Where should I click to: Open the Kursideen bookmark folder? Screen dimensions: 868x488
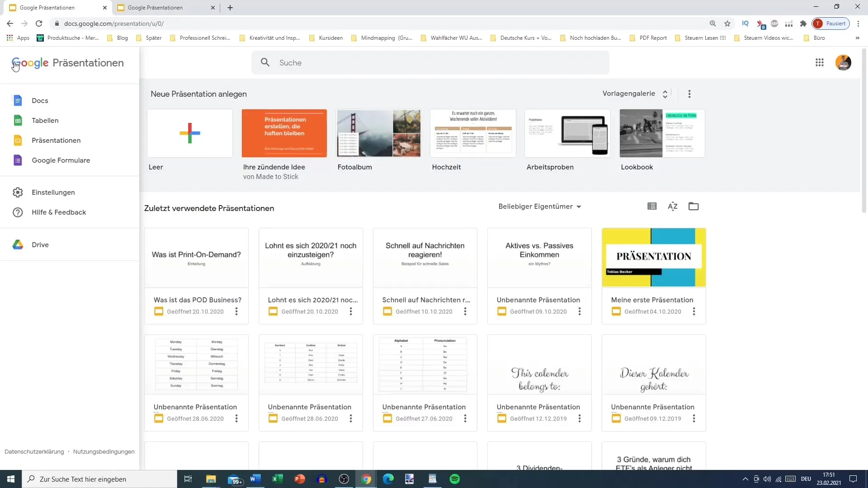326,38
